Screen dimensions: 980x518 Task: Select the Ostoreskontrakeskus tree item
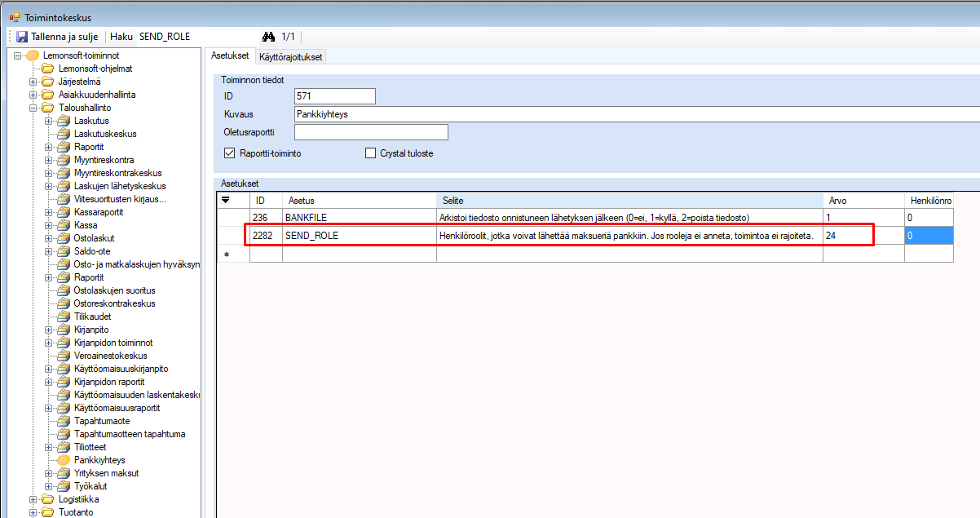pyautogui.click(x=114, y=303)
